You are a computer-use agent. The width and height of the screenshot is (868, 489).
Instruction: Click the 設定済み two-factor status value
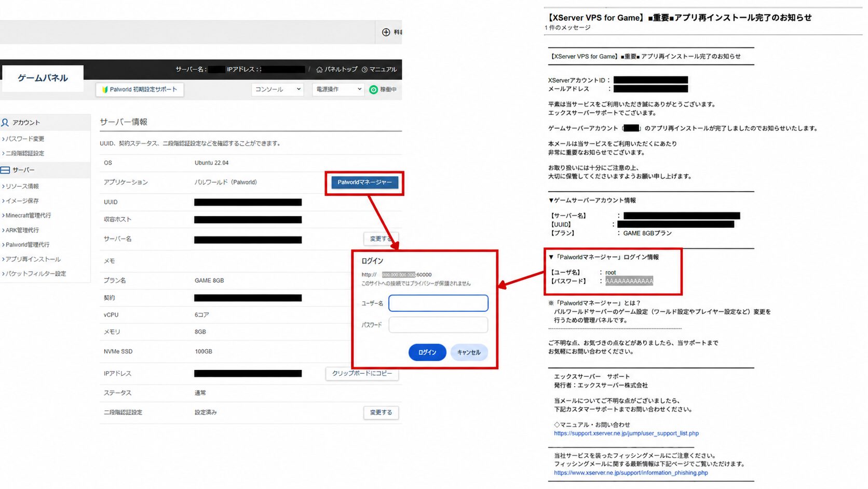206,413
